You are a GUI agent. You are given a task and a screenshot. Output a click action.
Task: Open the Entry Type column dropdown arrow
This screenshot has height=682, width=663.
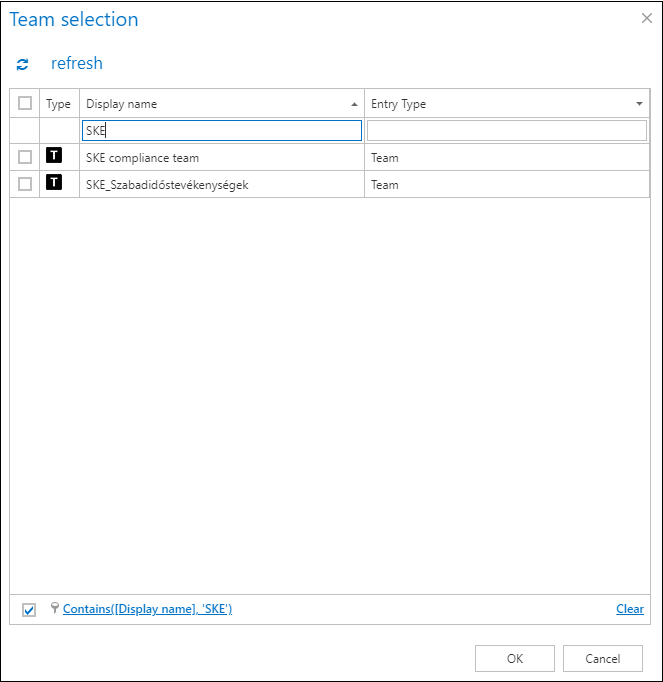pos(639,104)
